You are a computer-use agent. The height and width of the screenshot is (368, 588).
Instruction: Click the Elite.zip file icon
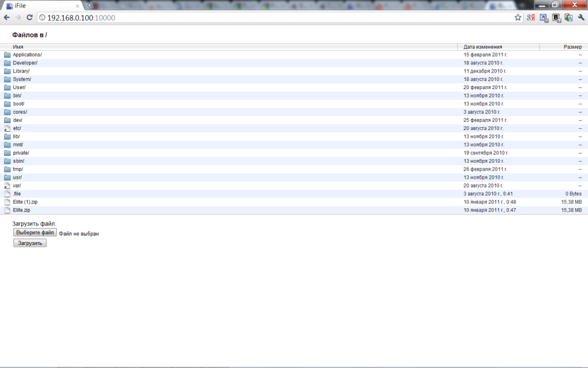point(7,210)
